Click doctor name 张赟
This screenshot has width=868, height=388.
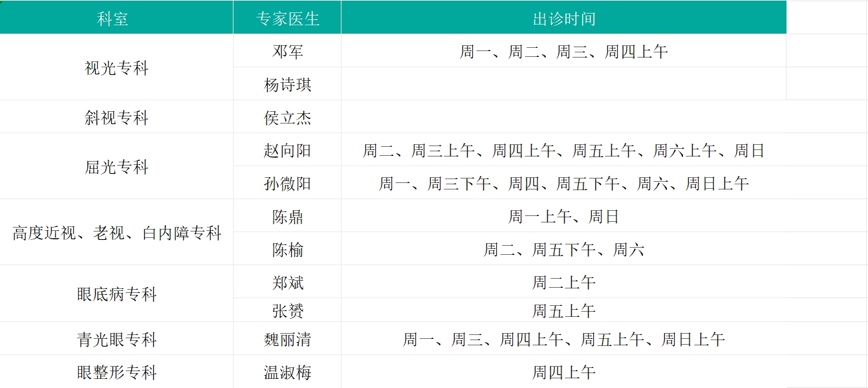[287, 310]
